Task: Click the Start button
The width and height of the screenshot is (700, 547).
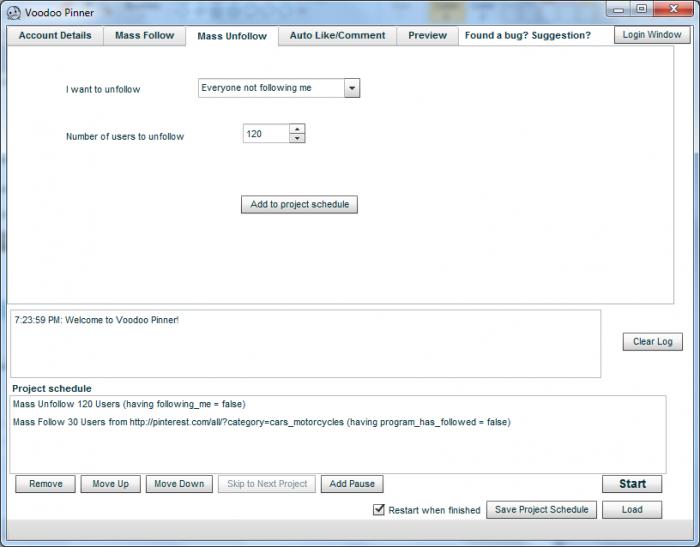Action: coord(632,484)
